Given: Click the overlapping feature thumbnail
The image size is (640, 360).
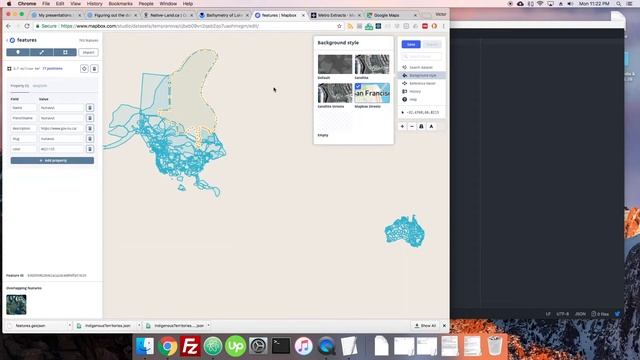Looking at the screenshot, I should coord(16,304).
